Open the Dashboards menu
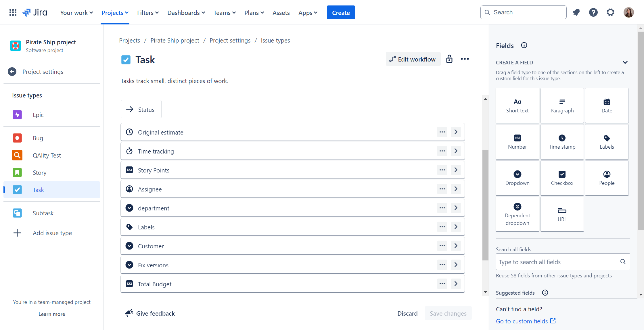The image size is (644, 330). tap(186, 13)
